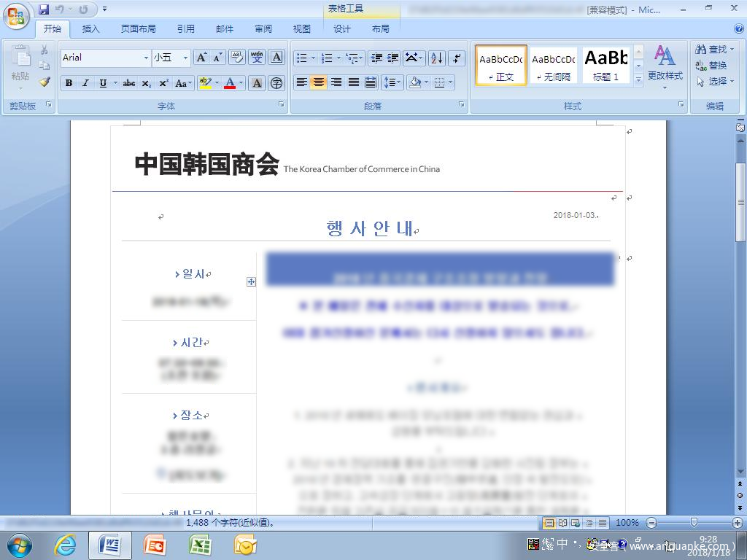Click the 查找 find button
747x560 pixels.
point(711,50)
